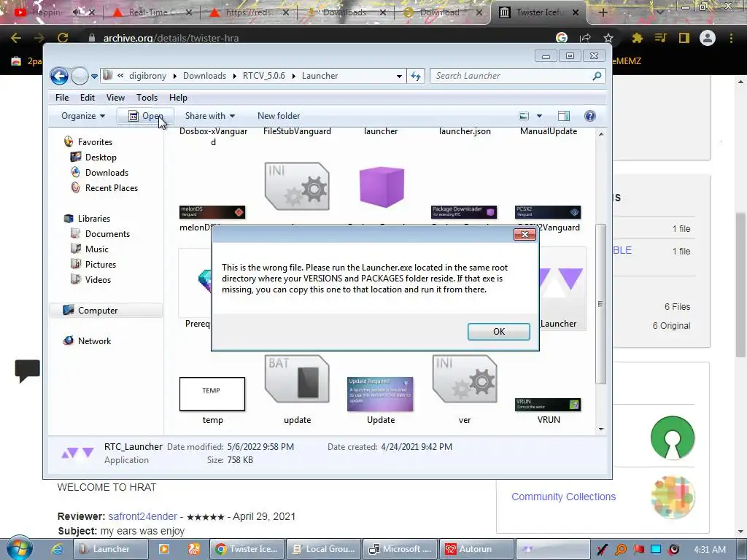The image size is (747, 560).
Task: Open the File menu in Explorer
Action: click(62, 98)
